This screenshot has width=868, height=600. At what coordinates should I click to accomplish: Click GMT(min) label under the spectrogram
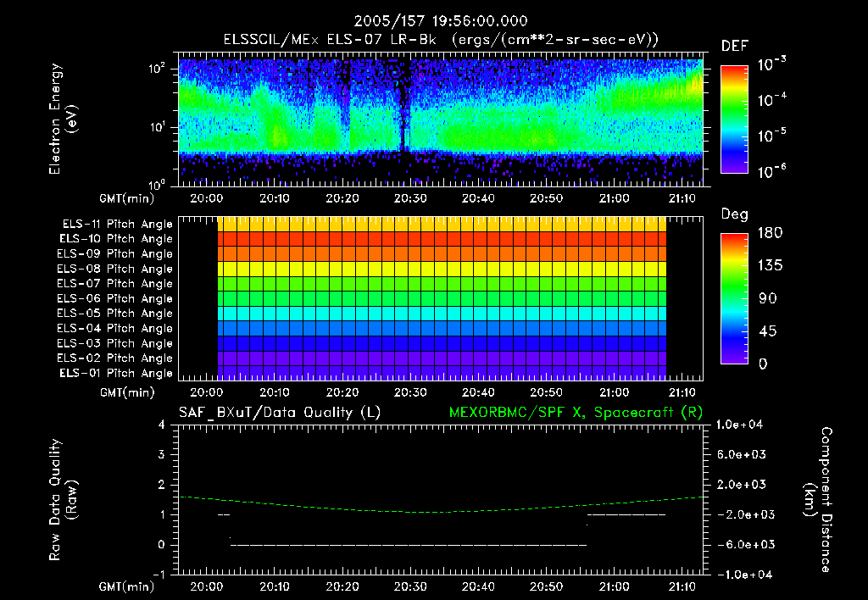[127, 198]
